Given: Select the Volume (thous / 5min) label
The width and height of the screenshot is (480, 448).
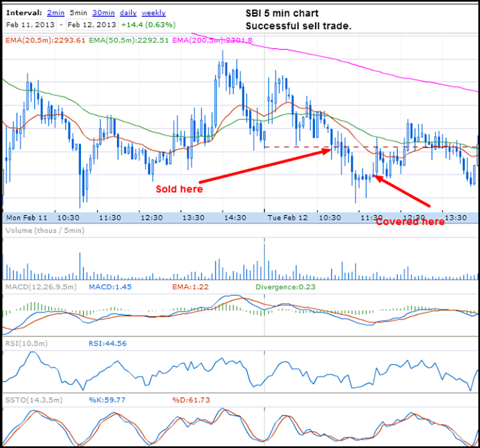Looking at the screenshot, I should click(45, 230).
